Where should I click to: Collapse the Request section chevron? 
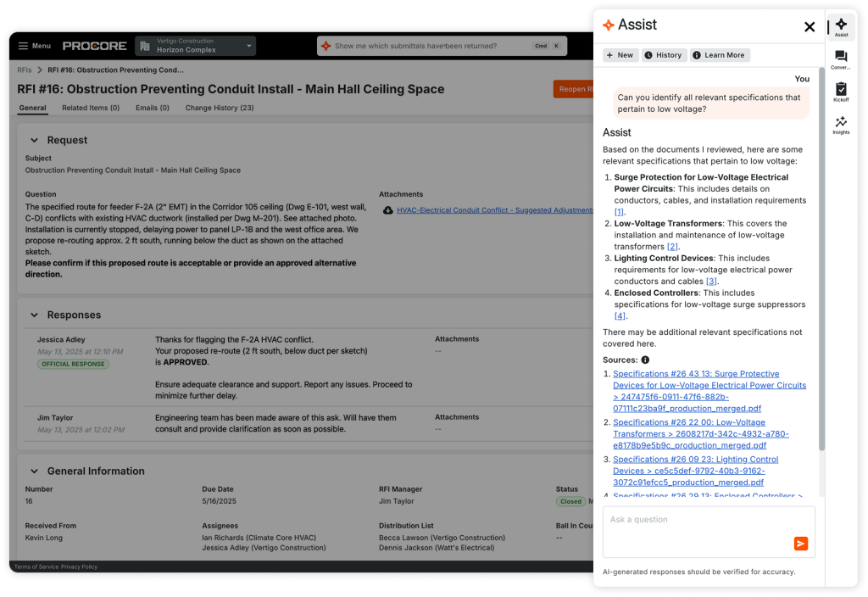[x=34, y=141]
